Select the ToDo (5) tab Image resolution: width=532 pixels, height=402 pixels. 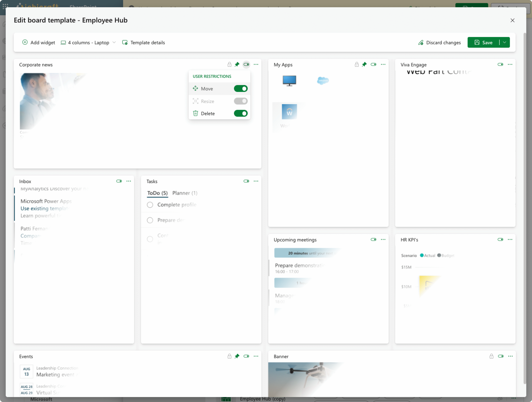pos(157,193)
